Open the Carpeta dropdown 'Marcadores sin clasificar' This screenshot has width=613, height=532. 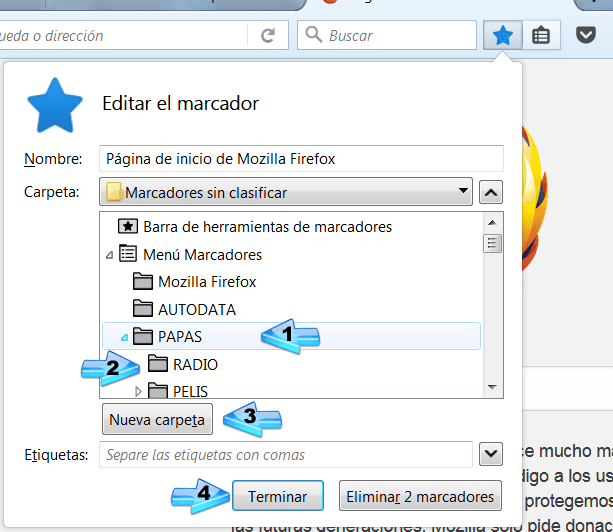tap(286, 192)
